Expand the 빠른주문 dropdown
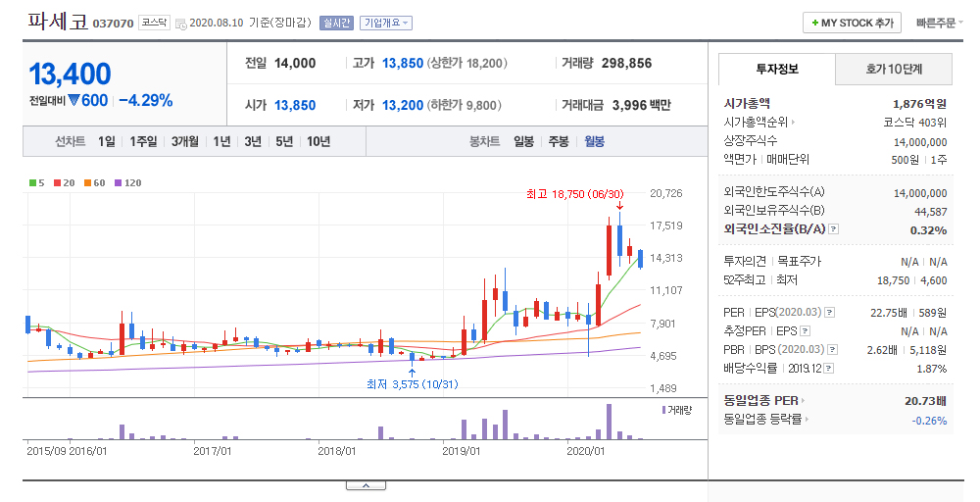980x502 pixels. click(x=940, y=24)
